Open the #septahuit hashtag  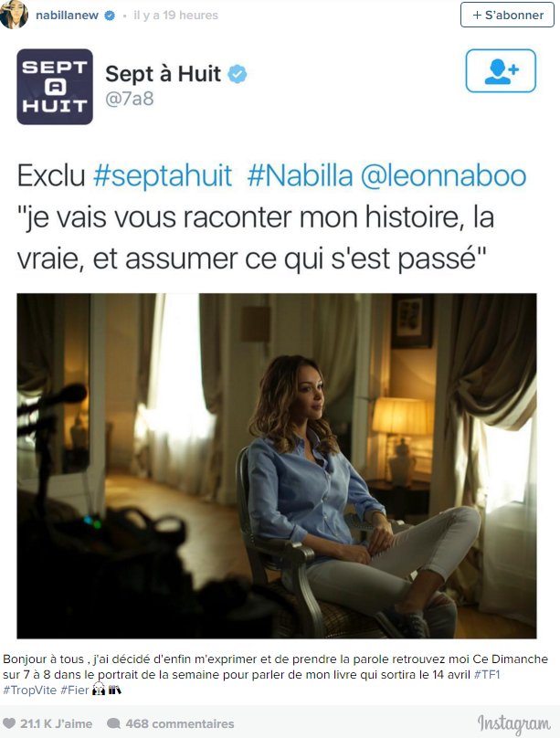163,176
